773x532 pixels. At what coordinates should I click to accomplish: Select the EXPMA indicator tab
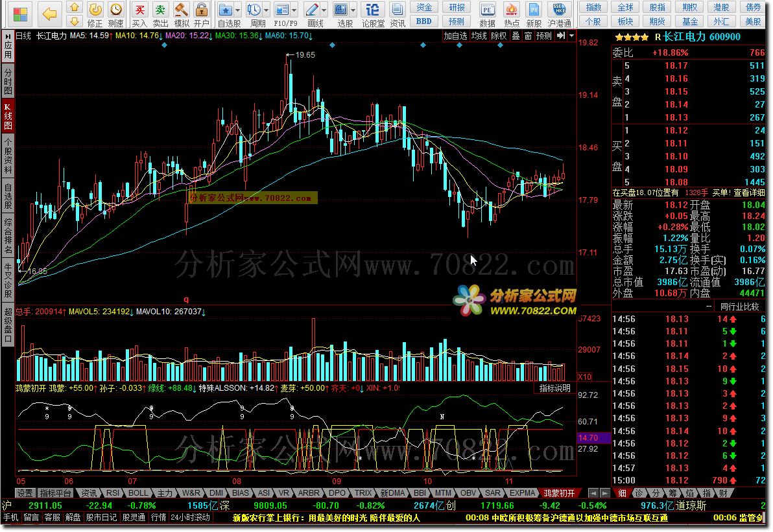[x=522, y=492]
